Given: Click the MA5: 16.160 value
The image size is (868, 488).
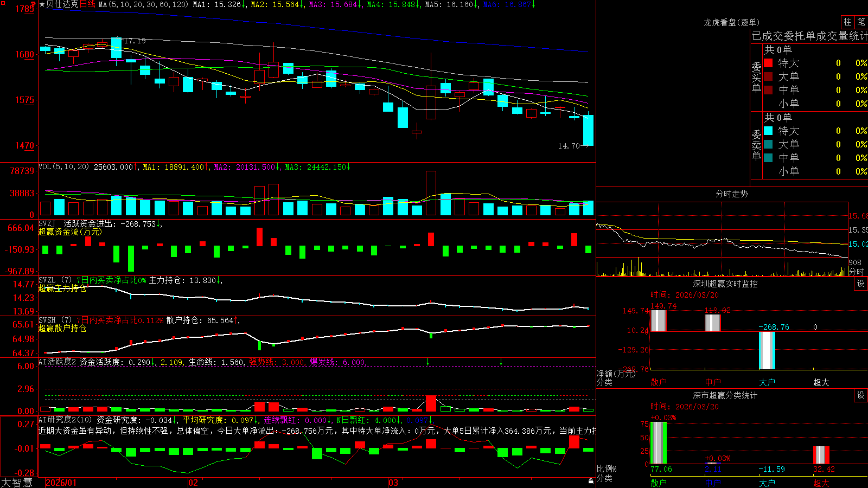Looking at the screenshot, I should coord(452,4).
